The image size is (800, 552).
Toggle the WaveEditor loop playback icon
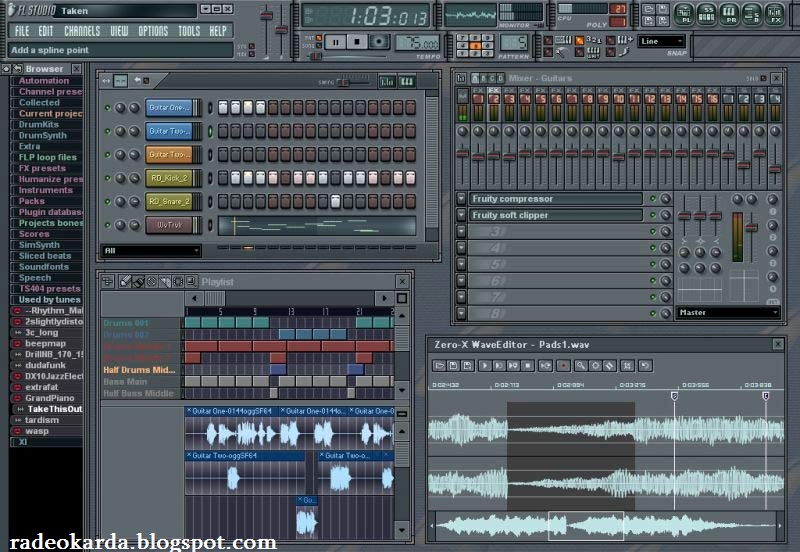[545, 365]
